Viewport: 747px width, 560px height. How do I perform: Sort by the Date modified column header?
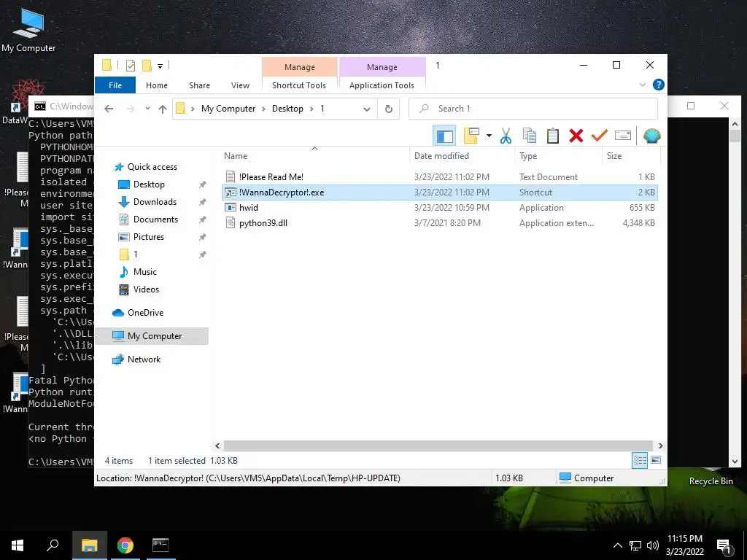(462, 156)
